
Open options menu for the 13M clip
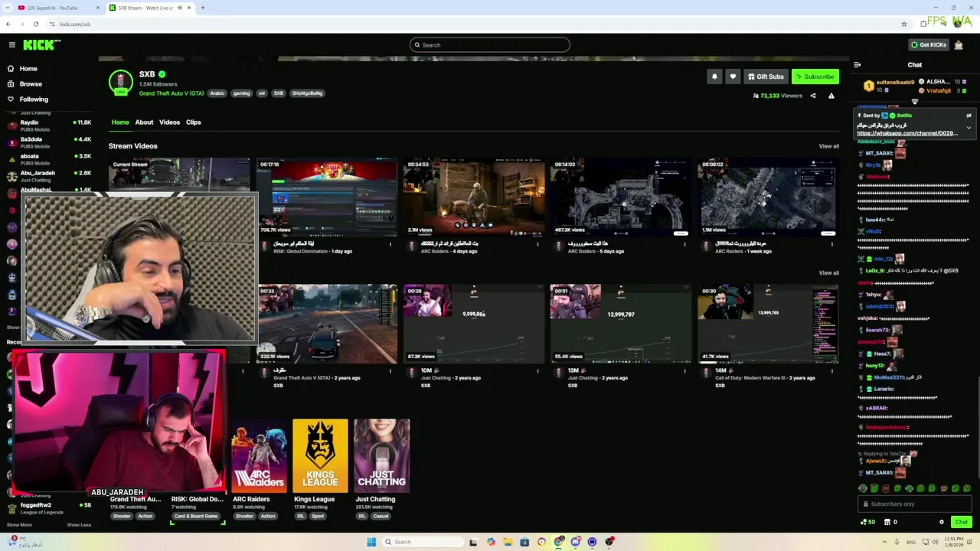[684, 371]
